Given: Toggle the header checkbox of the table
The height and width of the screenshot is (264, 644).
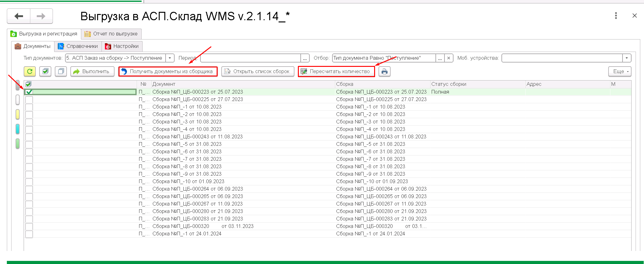Looking at the screenshot, I should (x=28, y=84).
